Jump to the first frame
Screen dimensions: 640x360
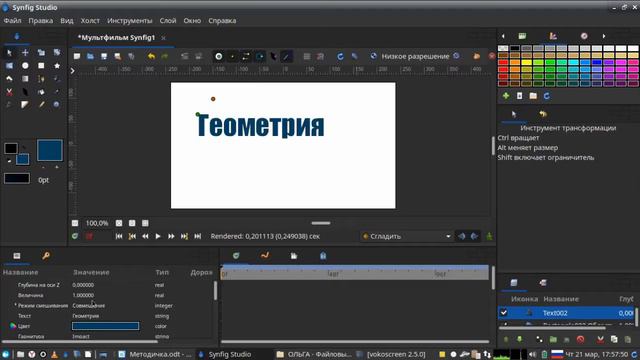119,236
